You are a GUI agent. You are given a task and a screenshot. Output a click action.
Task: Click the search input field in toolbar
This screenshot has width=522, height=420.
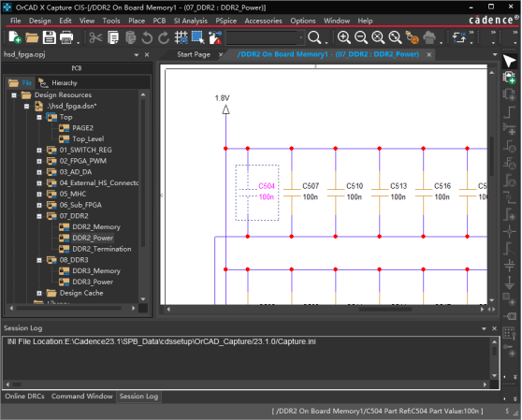pyautogui.click(x=261, y=37)
